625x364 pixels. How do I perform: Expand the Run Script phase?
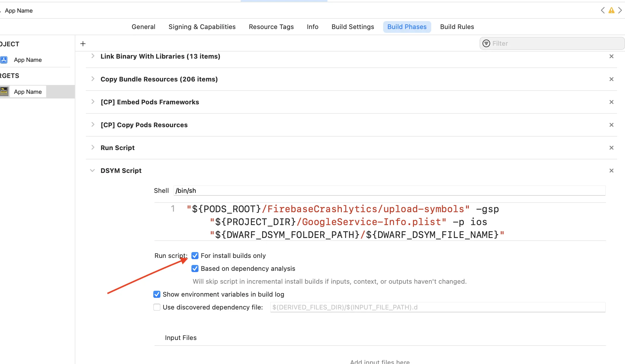coord(93,147)
